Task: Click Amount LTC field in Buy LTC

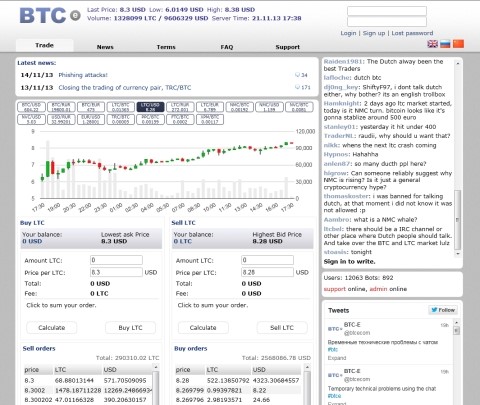Action: pos(116,260)
